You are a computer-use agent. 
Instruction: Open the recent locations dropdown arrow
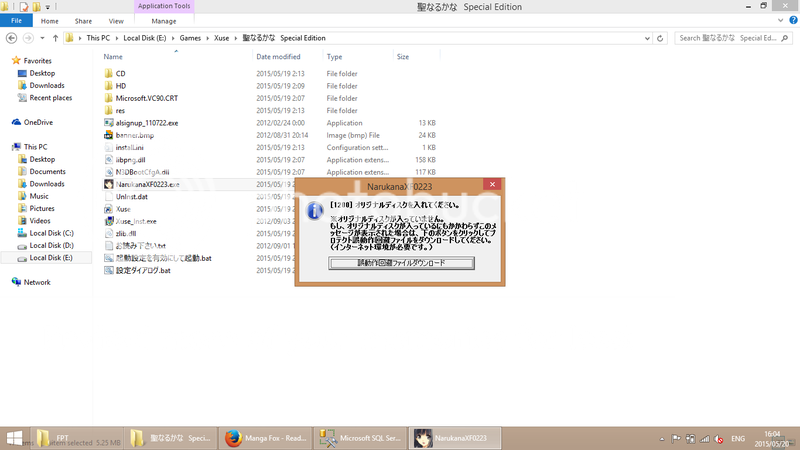click(x=41, y=38)
